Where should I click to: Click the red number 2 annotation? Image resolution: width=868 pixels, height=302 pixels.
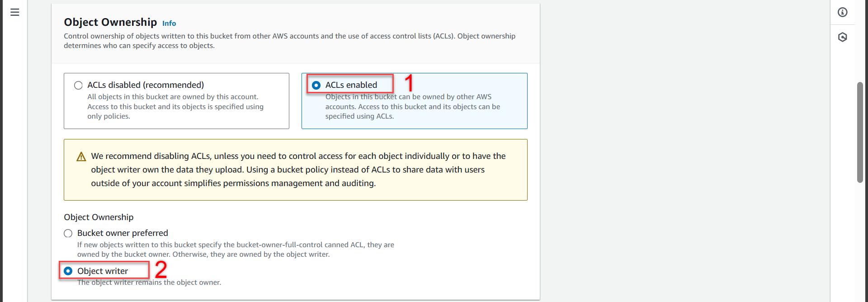point(161,269)
